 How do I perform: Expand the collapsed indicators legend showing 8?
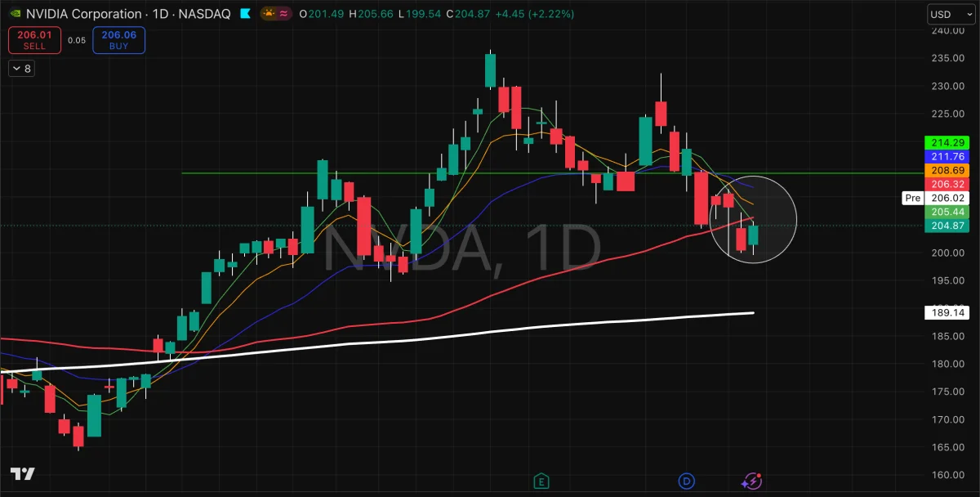(21, 69)
